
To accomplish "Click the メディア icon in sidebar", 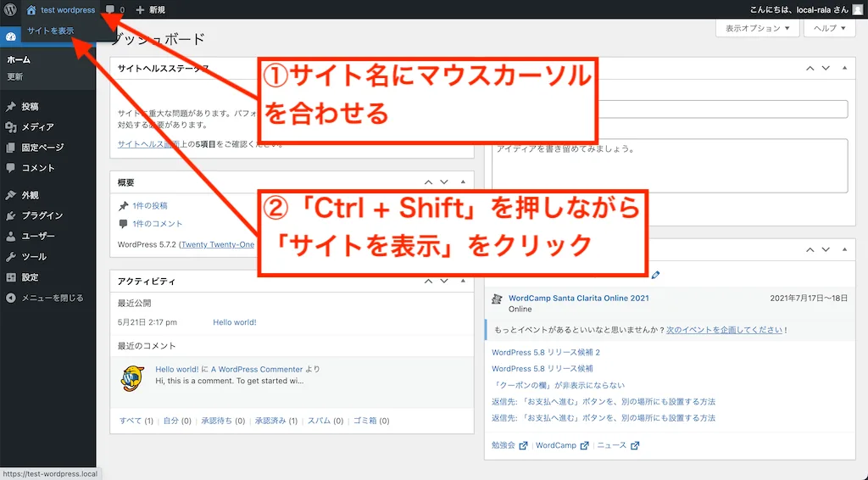I will (10, 126).
